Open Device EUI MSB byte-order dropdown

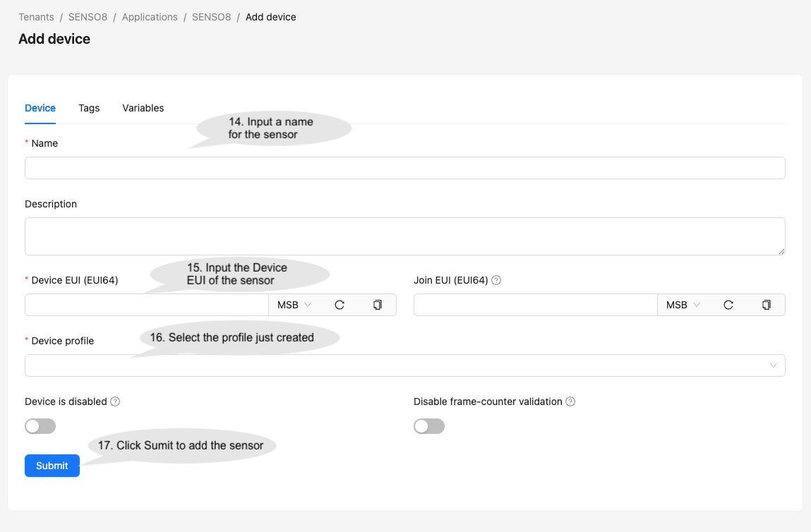point(294,305)
